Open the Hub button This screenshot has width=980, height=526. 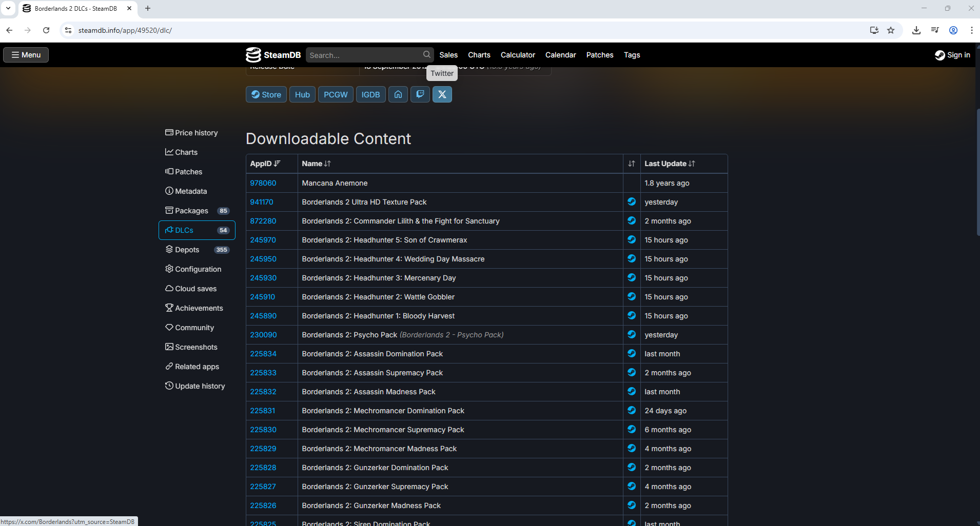[x=302, y=94]
